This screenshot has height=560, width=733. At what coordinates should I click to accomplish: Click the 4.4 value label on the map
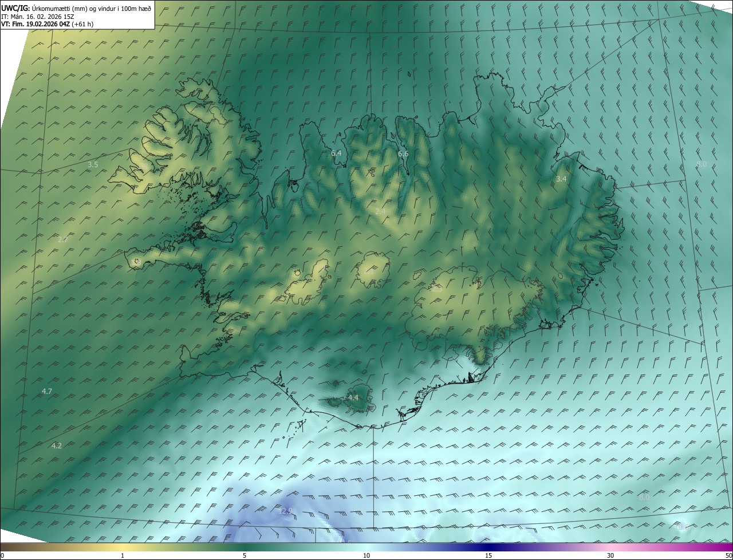353,397
